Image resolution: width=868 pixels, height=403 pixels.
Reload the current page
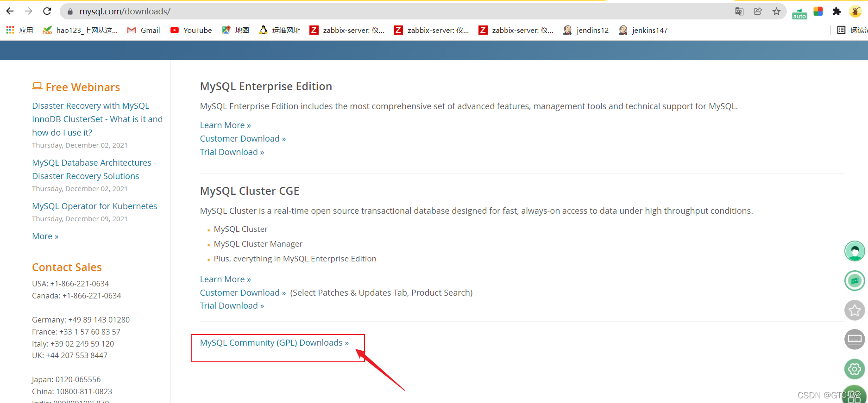[47, 11]
